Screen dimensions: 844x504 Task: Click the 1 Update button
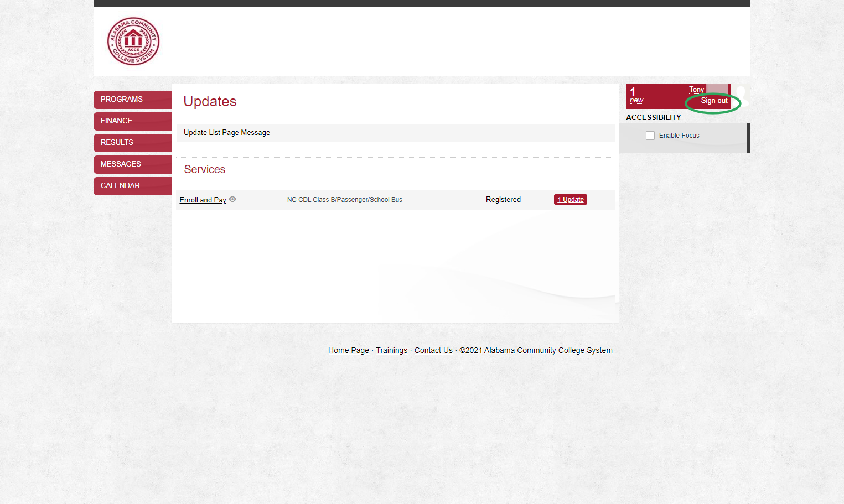coord(571,200)
